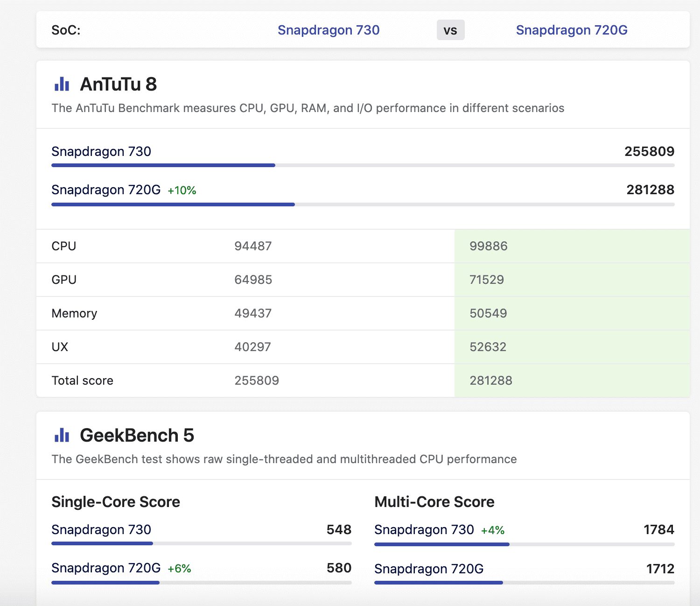Click the Snapdragon 730 Multi-Core score bar
The height and width of the screenshot is (606, 700).
point(524,544)
